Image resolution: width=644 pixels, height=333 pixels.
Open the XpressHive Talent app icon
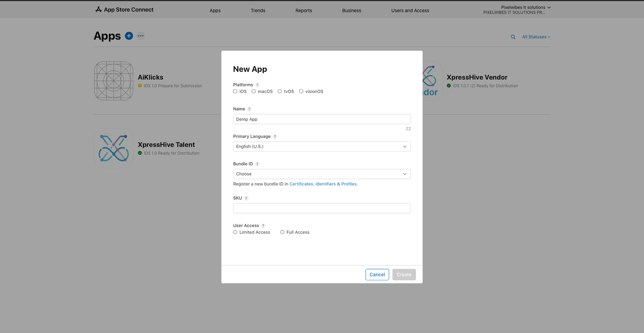click(x=114, y=148)
